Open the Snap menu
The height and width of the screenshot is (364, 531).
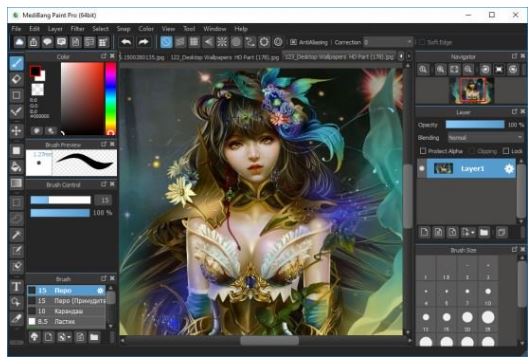[x=124, y=29]
